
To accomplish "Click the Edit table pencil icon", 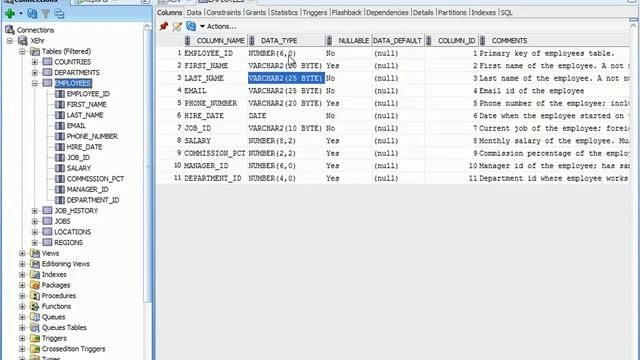I will point(177,27).
